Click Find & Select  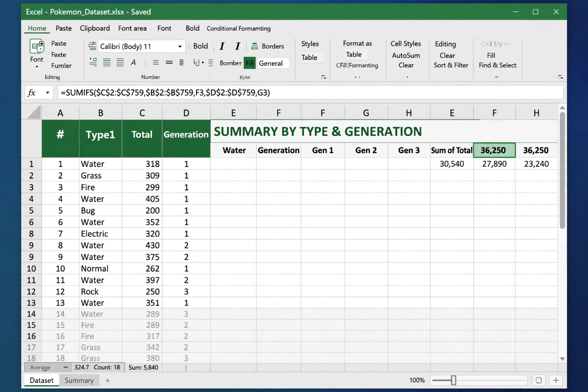(498, 65)
